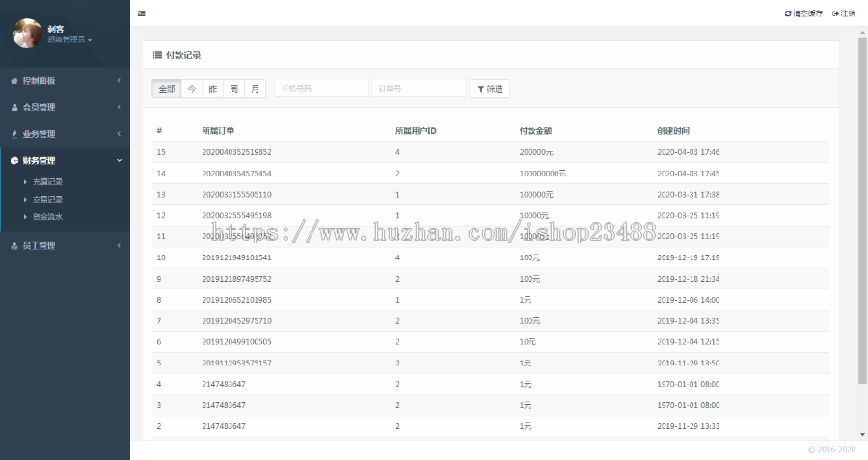Click the date 2020-04-03 17:45

(x=688, y=174)
